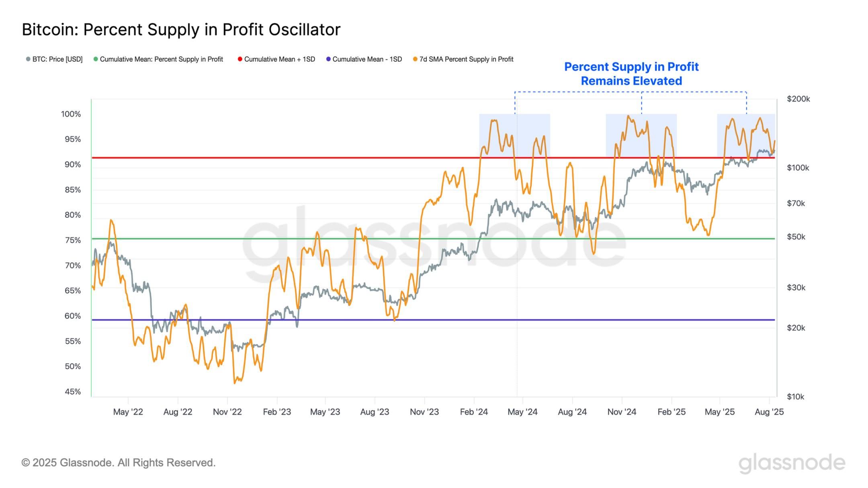Click the 7d SMA Percent Supply in Profit legend text

466,59
